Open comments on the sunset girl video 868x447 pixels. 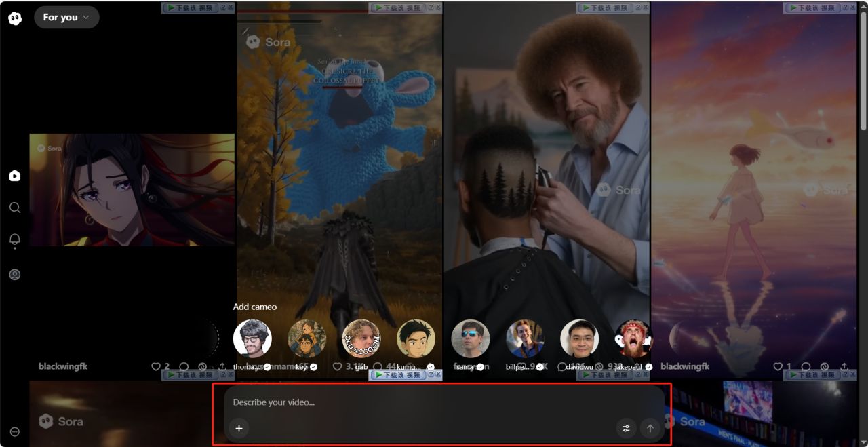(x=806, y=366)
